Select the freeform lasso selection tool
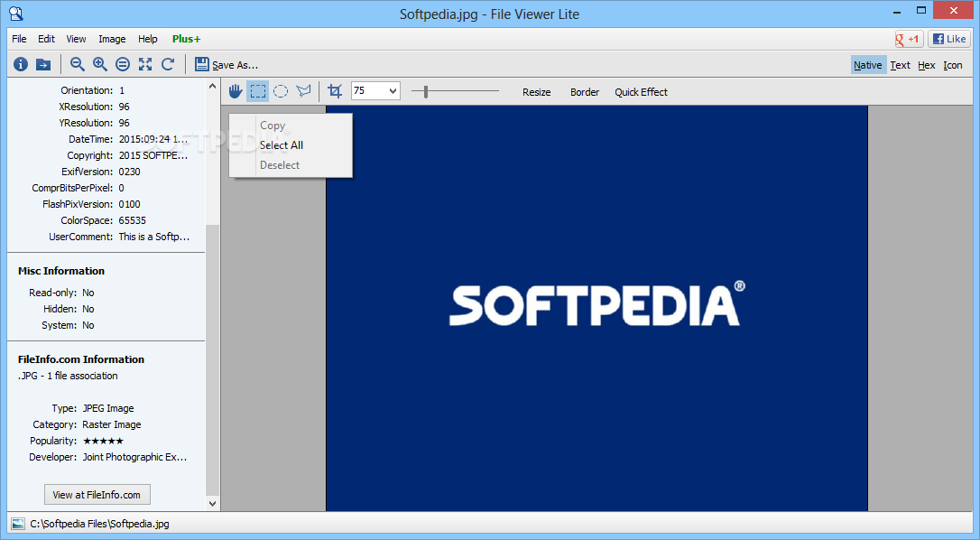The image size is (980, 540). (304, 91)
